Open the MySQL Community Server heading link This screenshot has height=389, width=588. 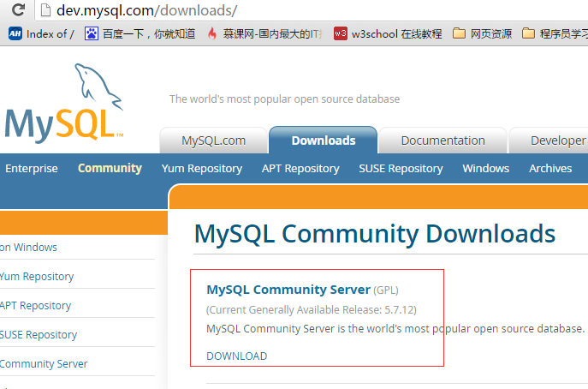288,290
